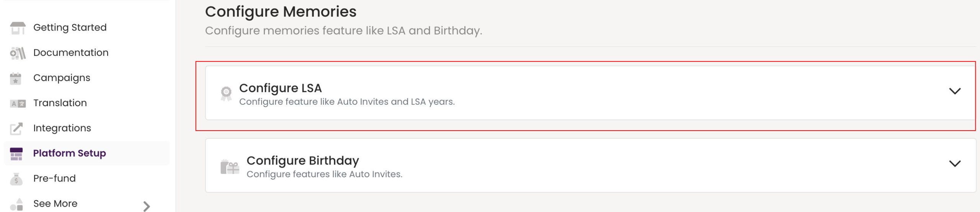Click the Getting Started storefront icon
Image resolution: width=980 pixels, height=212 pixels.
[x=18, y=28]
